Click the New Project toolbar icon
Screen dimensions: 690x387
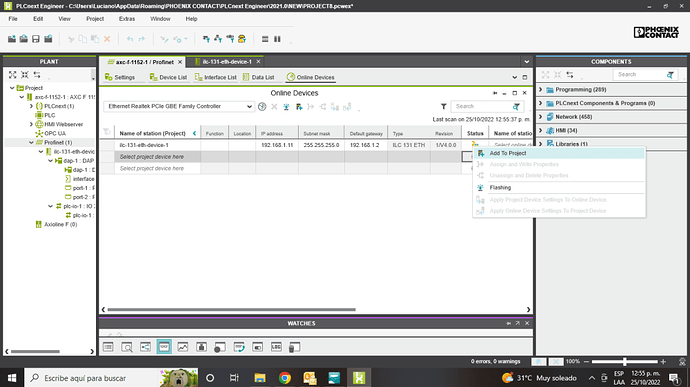tap(12, 39)
